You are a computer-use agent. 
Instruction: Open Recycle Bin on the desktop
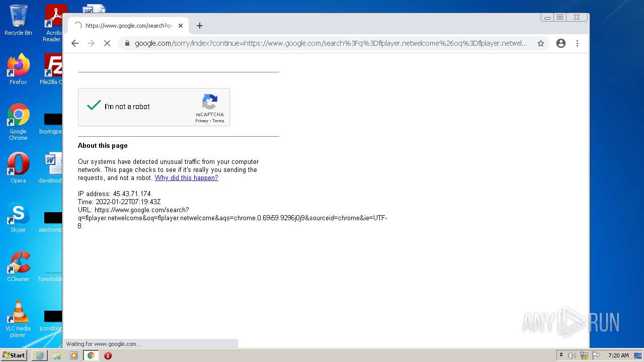[18, 20]
